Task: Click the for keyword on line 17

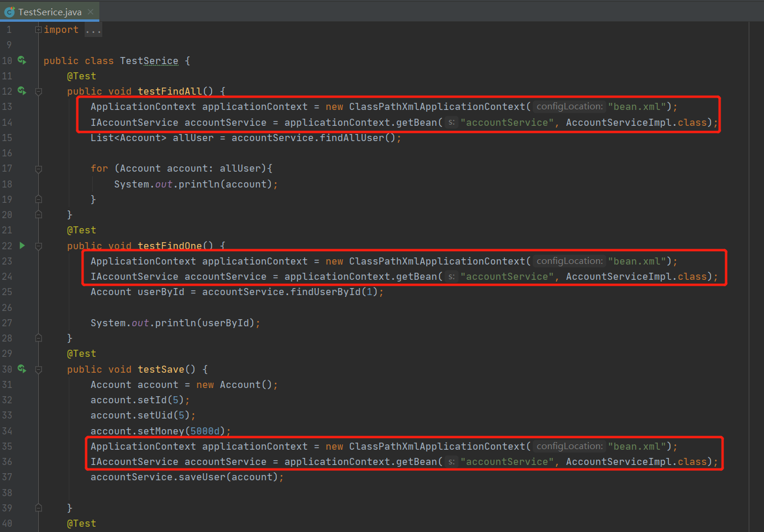Action: pyautogui.click(x=99, y=168)
